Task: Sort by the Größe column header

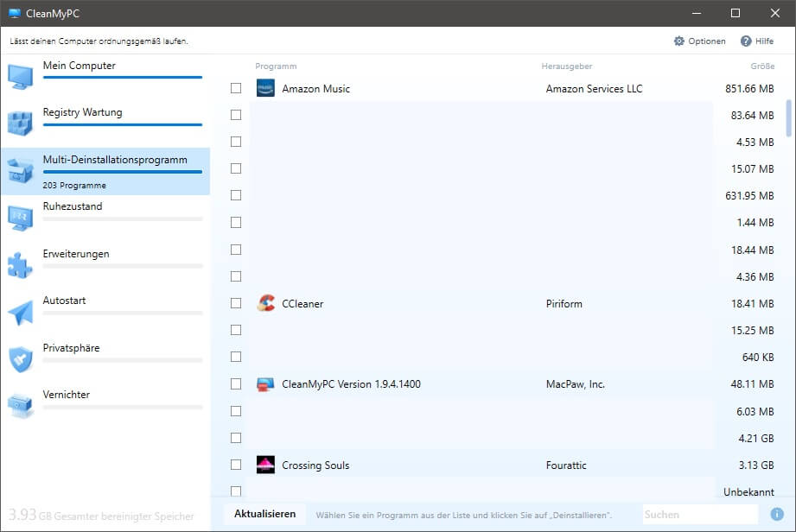Action: (x=761, y=66)
